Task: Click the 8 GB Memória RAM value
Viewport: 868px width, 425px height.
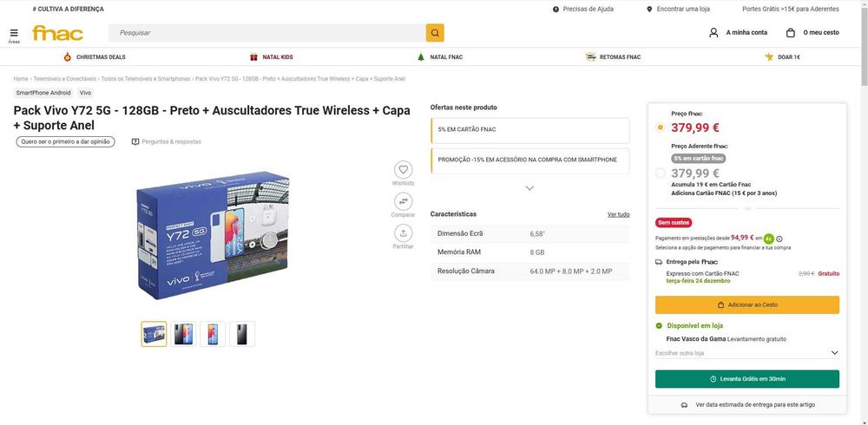Action: coord(537,252)
